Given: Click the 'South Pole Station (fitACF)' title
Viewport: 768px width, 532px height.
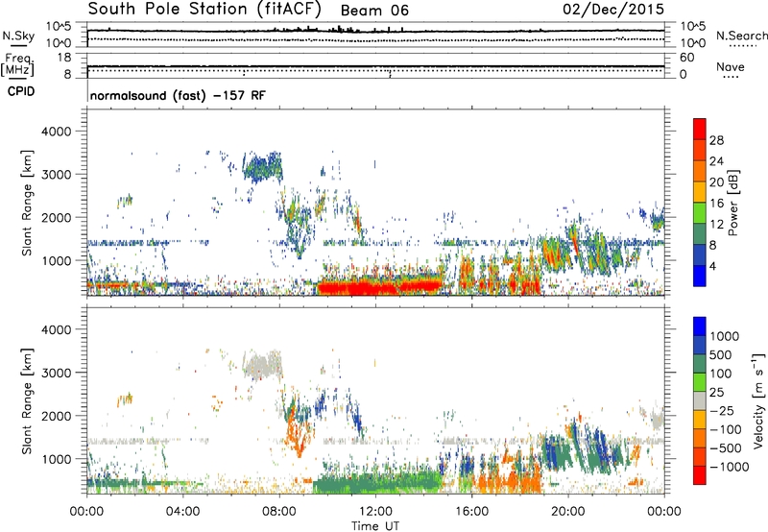Looking at the screenshot, I should coord(204,10).
